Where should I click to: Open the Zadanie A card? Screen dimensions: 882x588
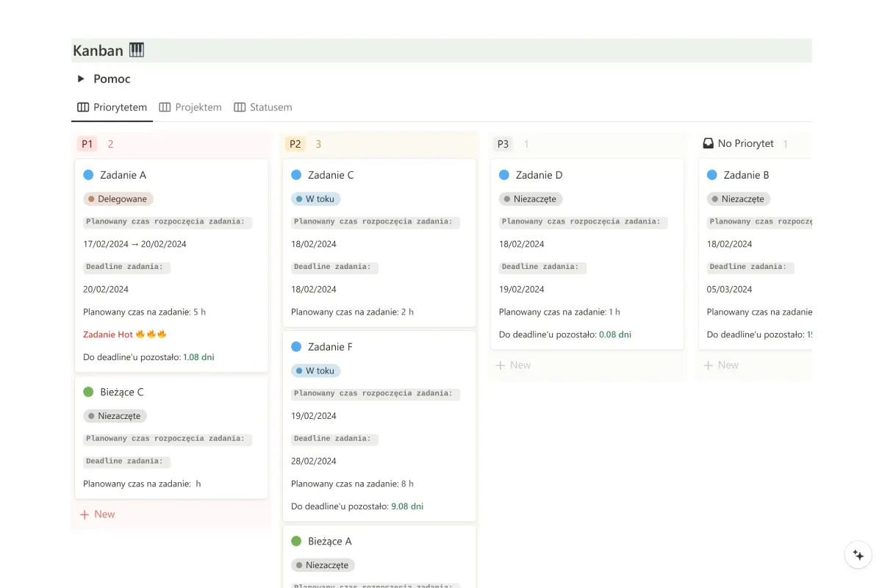coord(125,175)
